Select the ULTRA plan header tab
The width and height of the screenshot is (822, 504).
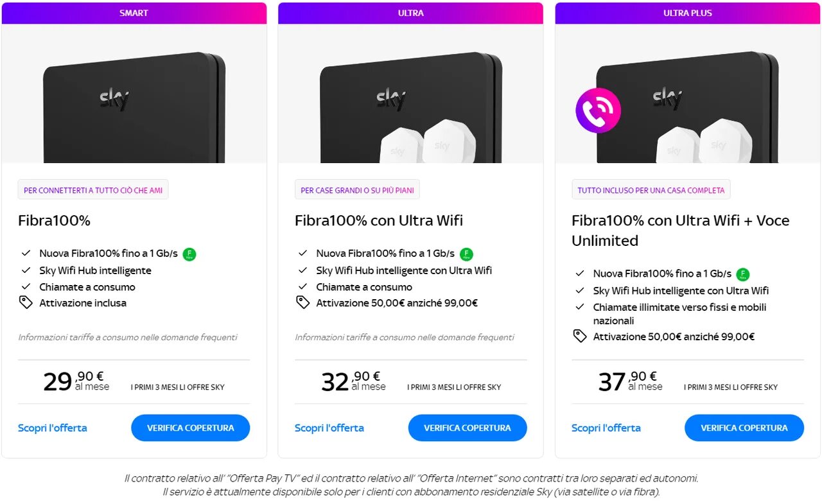pyautogui.click(x=410, y=13)
